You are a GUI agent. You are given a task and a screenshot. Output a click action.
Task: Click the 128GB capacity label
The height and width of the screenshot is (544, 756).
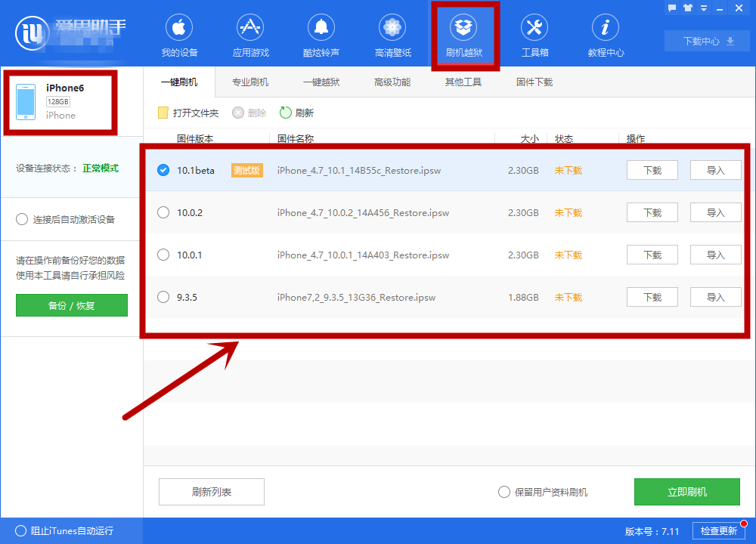click(x=58, y=102)
